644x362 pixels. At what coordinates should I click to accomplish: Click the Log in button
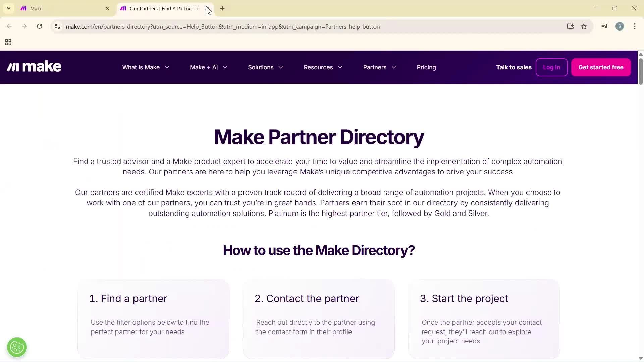click(551, 67)
